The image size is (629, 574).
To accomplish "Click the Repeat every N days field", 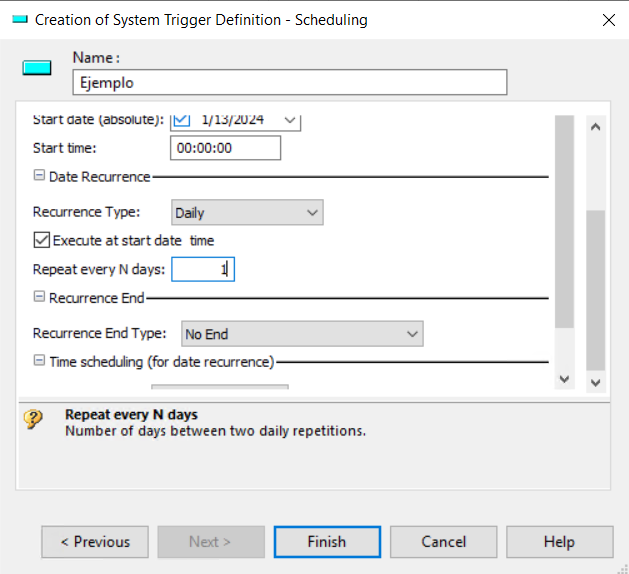I will coord(203,269).
